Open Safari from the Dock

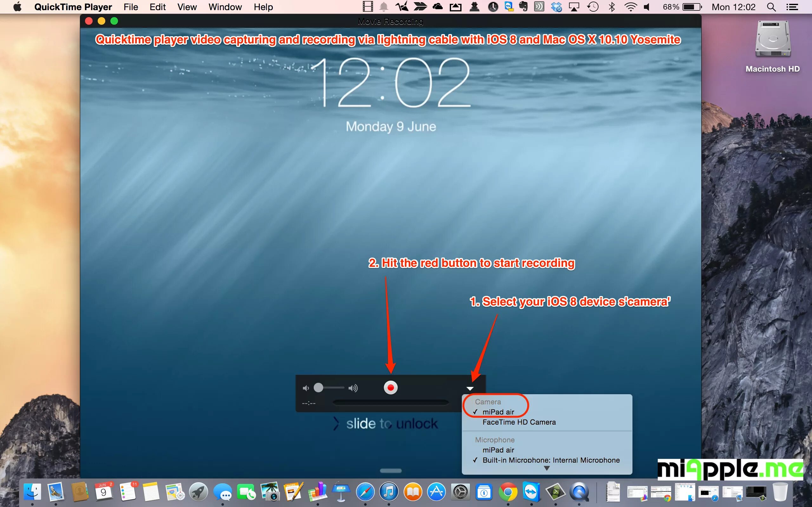365,492
